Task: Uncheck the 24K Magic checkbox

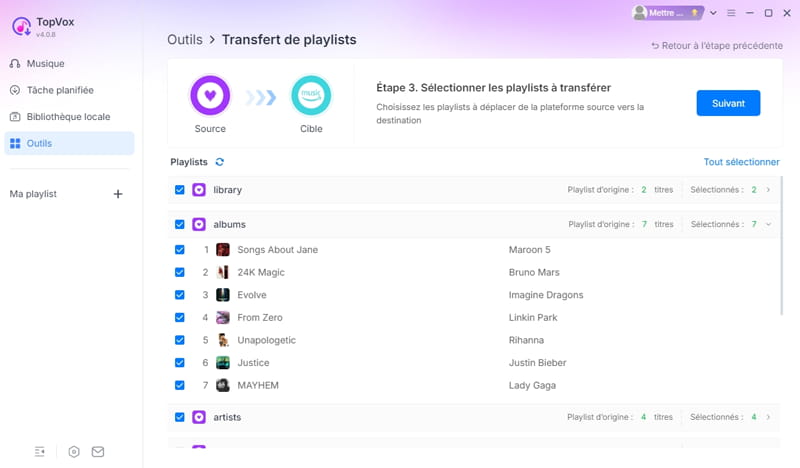Action: pyautogui.click(x=180, y=272)
